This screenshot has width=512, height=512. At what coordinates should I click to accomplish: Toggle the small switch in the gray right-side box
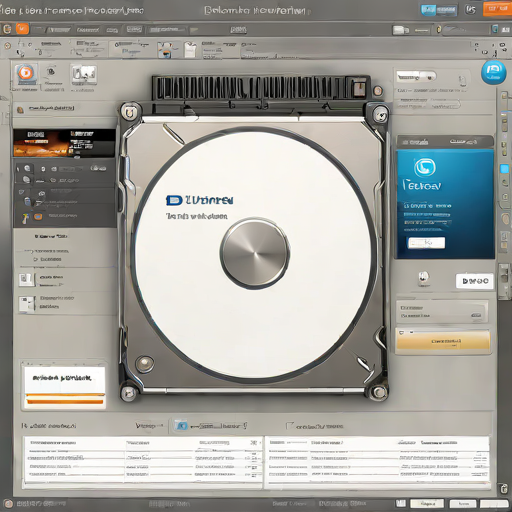[x=476, y=315]
